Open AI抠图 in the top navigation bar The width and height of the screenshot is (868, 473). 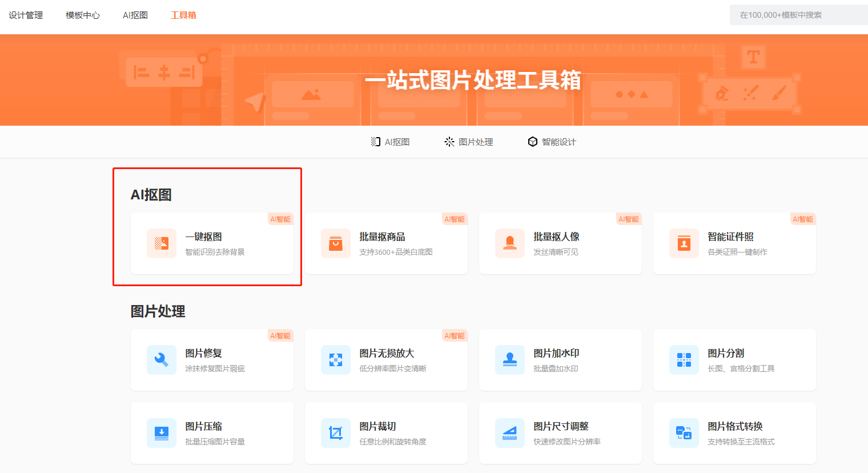135,15
